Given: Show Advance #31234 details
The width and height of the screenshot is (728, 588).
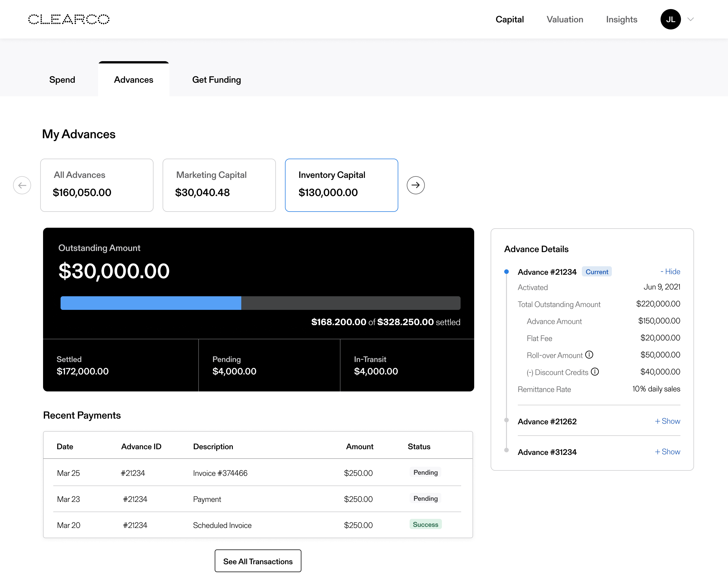Looking at the screenshot, I should pyautogui.click(x=667, y=451).
